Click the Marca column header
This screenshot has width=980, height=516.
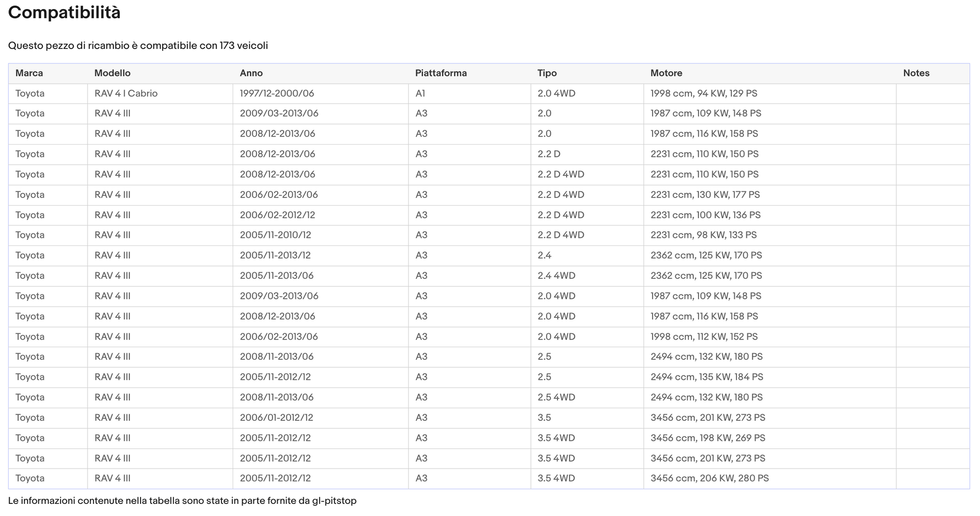48,74
